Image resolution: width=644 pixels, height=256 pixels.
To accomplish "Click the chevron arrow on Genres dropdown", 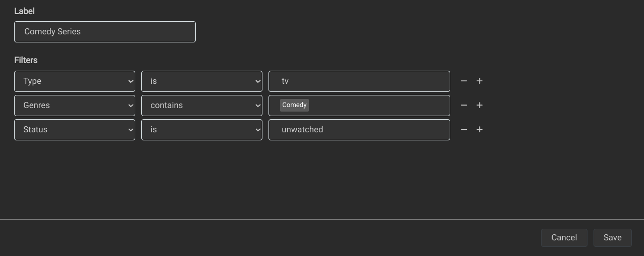I will tap(131, 106).
